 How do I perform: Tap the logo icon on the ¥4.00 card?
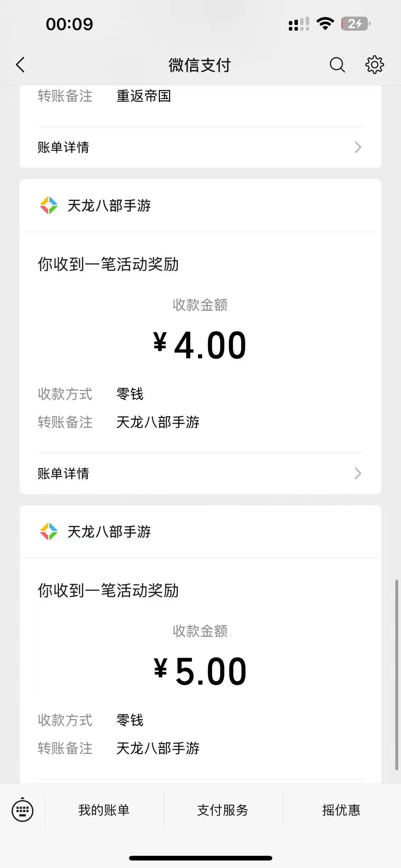tap(49, 206)
